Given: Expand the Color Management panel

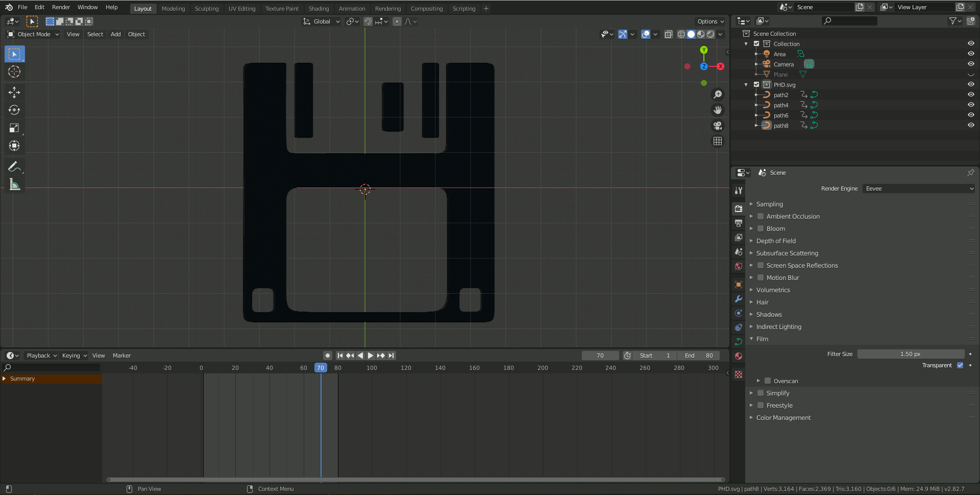Looking at the screenshot, I should coord(783,418).
